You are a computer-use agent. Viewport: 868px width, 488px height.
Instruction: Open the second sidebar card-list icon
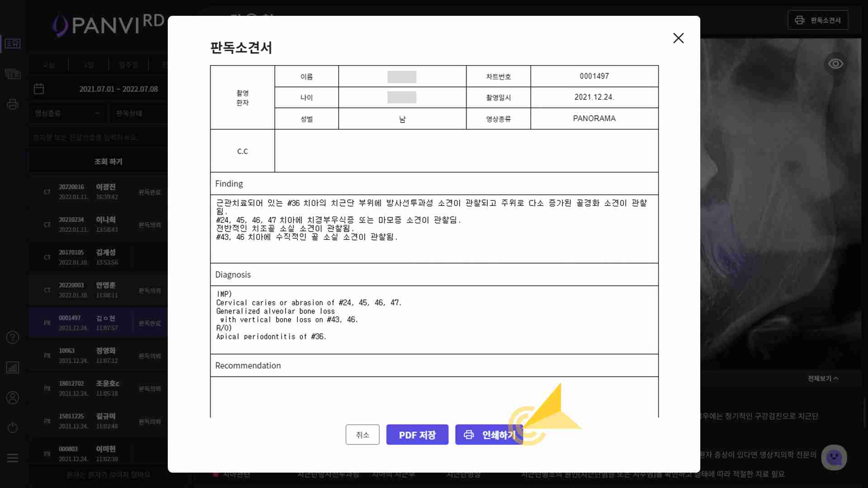tap(13, 74)
